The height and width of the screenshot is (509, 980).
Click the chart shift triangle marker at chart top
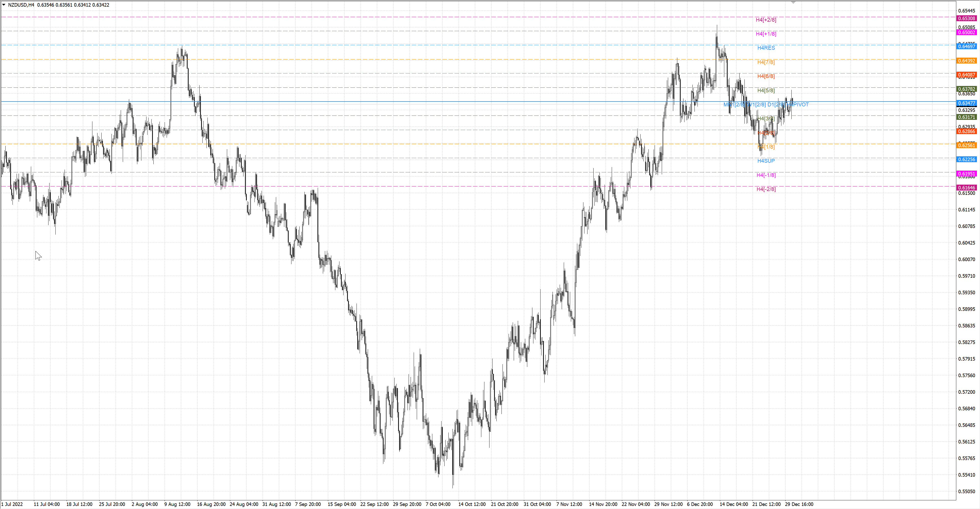[793, 3]
